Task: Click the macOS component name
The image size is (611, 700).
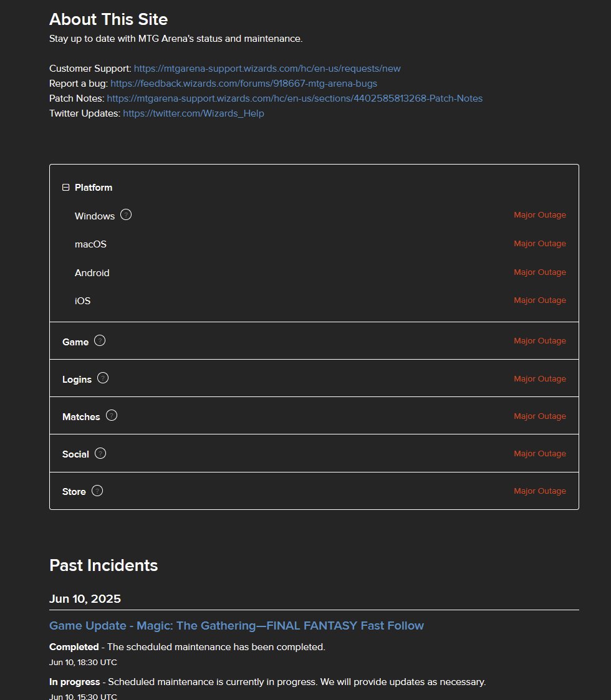Action: 90,244
